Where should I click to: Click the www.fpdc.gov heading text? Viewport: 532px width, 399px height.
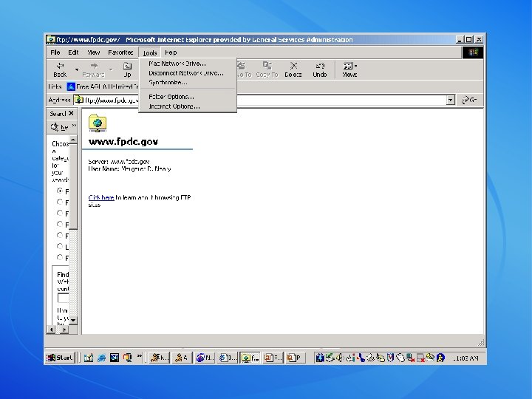(x=123, y=141)
